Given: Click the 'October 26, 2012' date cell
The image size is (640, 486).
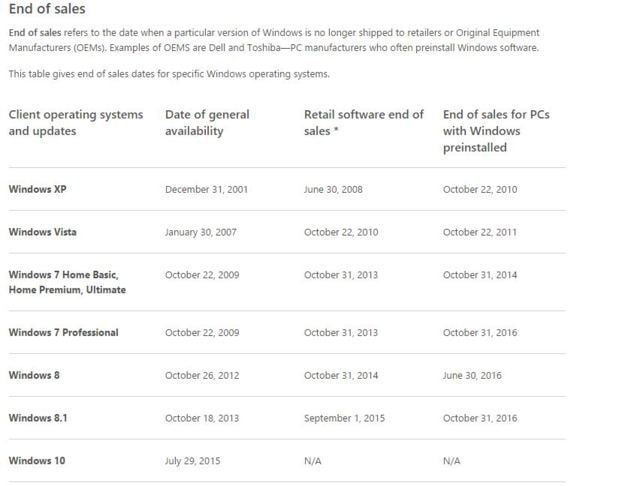Looking at the screenshot, I should [x=202, y=375].
